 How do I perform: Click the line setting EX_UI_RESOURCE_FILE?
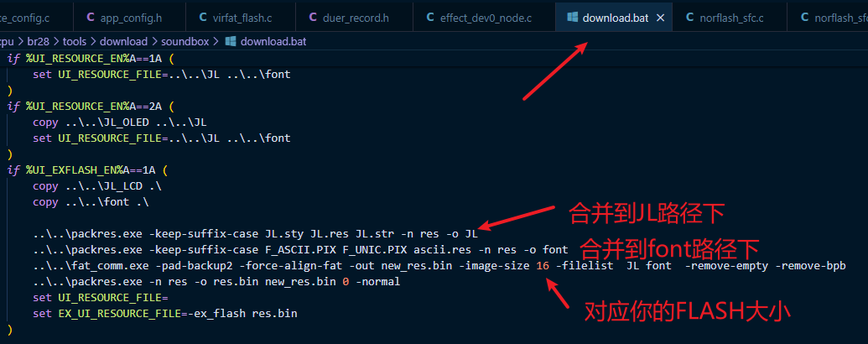(x=165, y=314)
